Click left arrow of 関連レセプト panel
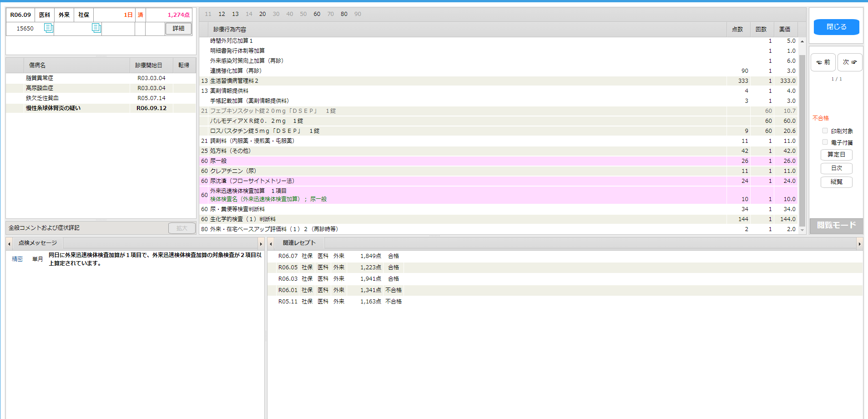 coord(271,244)
